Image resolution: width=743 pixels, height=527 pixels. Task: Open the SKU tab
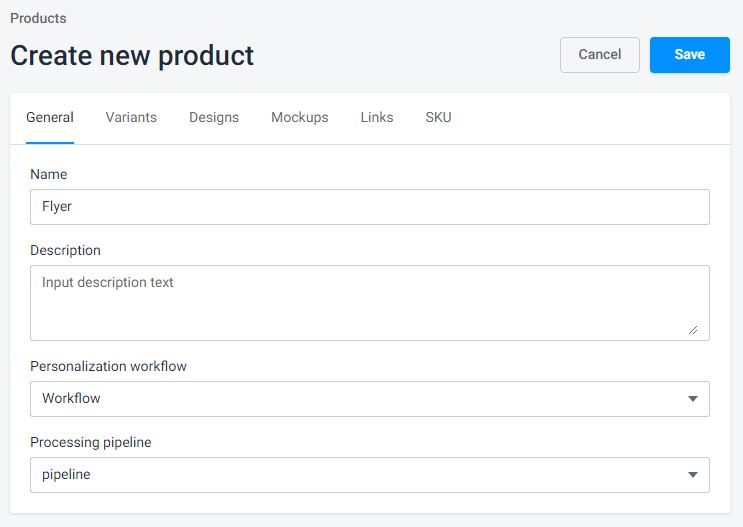438,117
